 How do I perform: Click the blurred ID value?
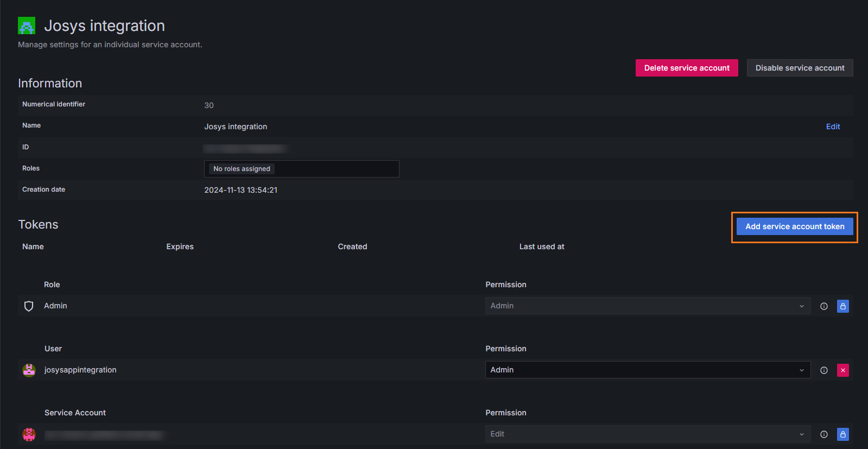click(246, 148)
